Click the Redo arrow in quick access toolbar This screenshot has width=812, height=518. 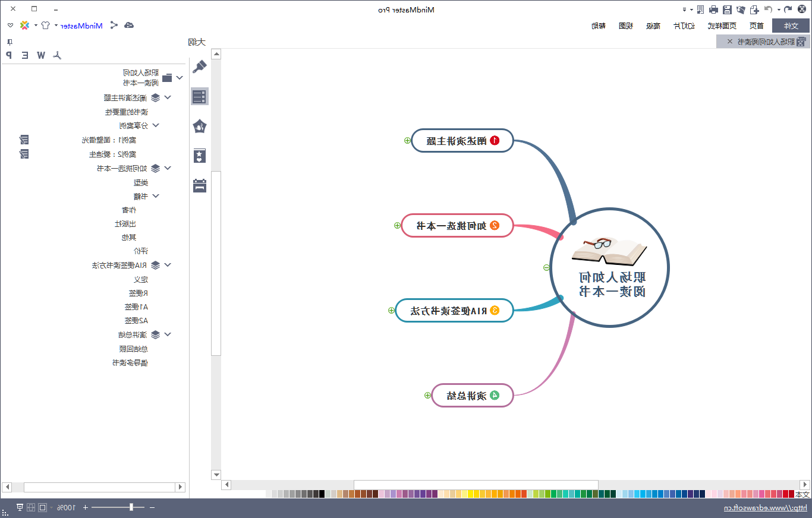(x=768, y=10)
